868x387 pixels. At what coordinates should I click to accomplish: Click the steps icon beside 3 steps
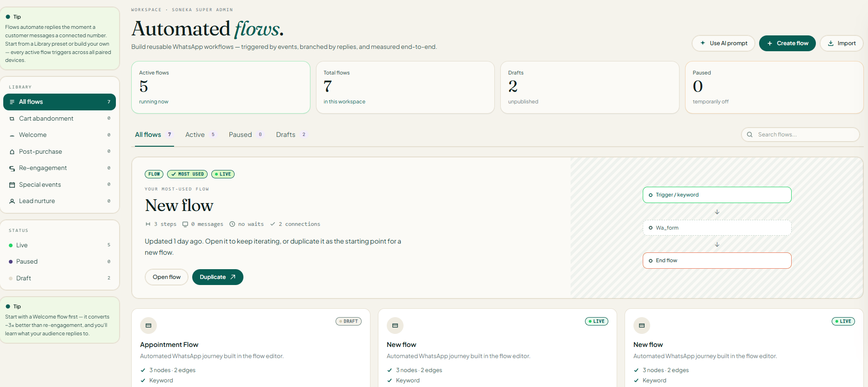(x=148, y=224)
